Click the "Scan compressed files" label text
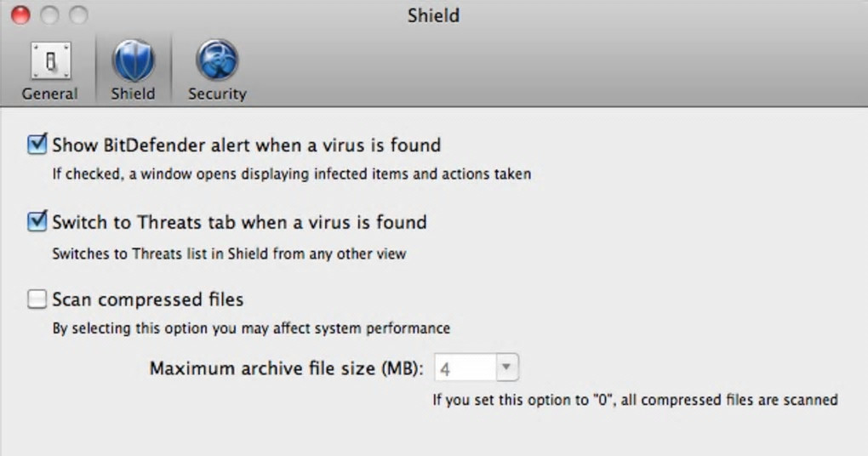Screen dimensions: 868x456 click(x=148, y=299)
